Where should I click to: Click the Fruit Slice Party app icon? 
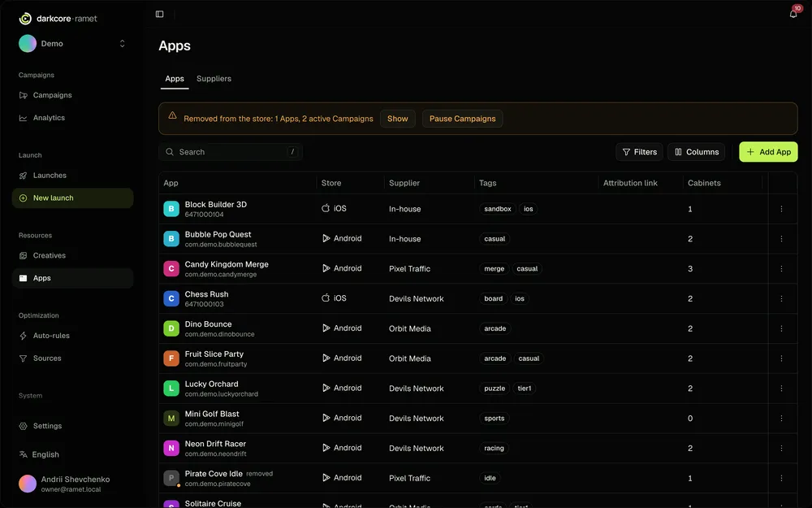tap(171, 358)
